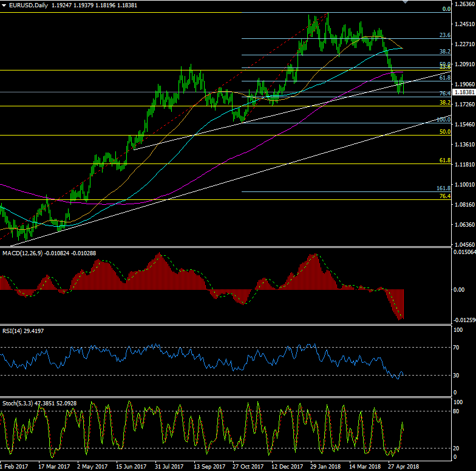Select the RSI(14) indicator label
The height and width of the screenshot is (471, 476).
point(13,331)
